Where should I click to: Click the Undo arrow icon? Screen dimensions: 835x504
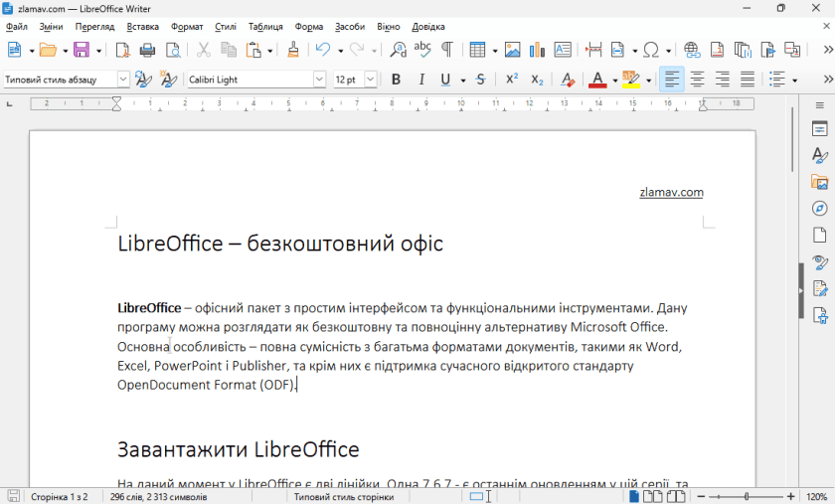pos(323,50)
